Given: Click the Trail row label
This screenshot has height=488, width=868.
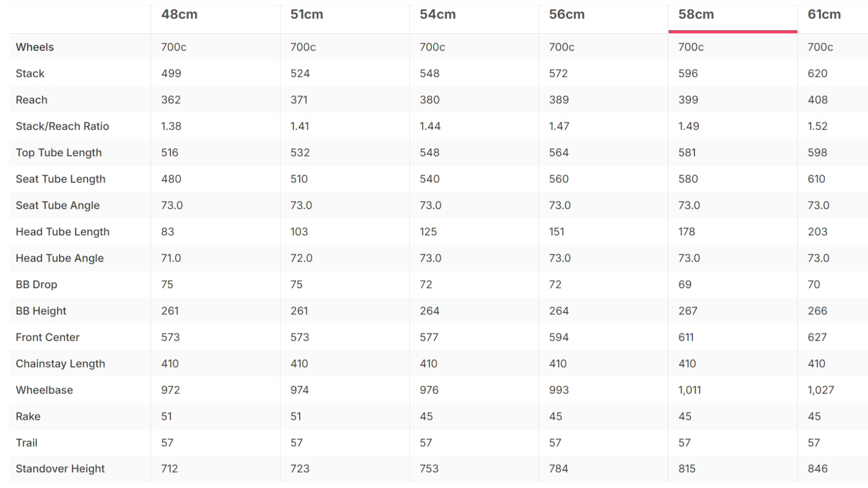Looking at the screenshot, I should (x=26, y=443).
